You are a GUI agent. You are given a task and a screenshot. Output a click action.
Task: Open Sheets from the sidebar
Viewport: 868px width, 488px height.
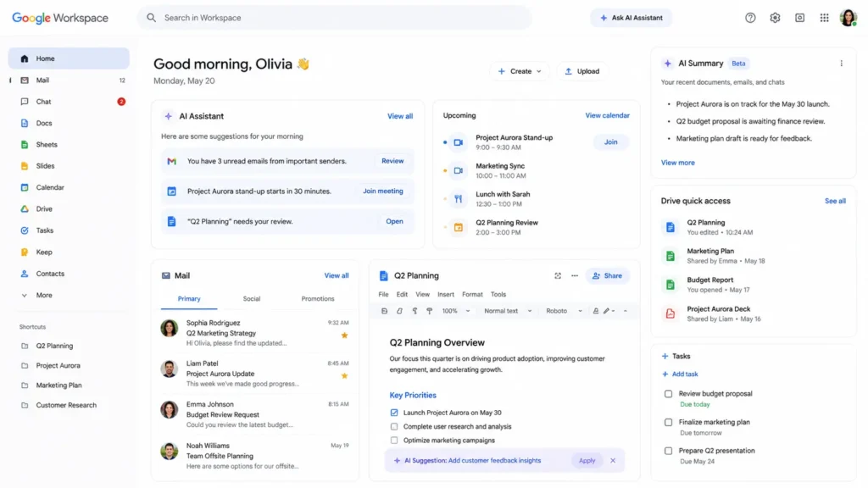coord(69,144)
